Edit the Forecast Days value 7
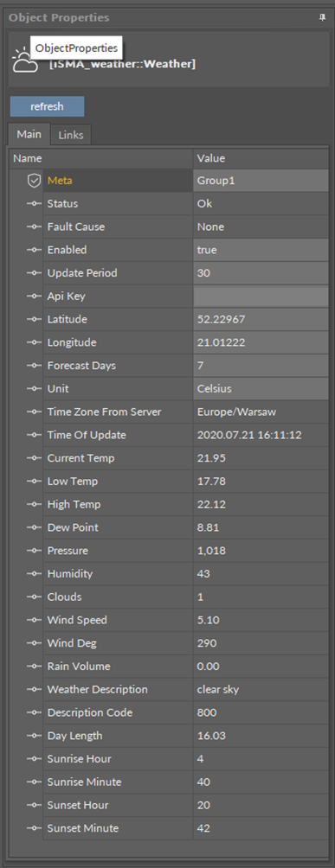Viewport: 335px width, 868px height. [261, 366]
